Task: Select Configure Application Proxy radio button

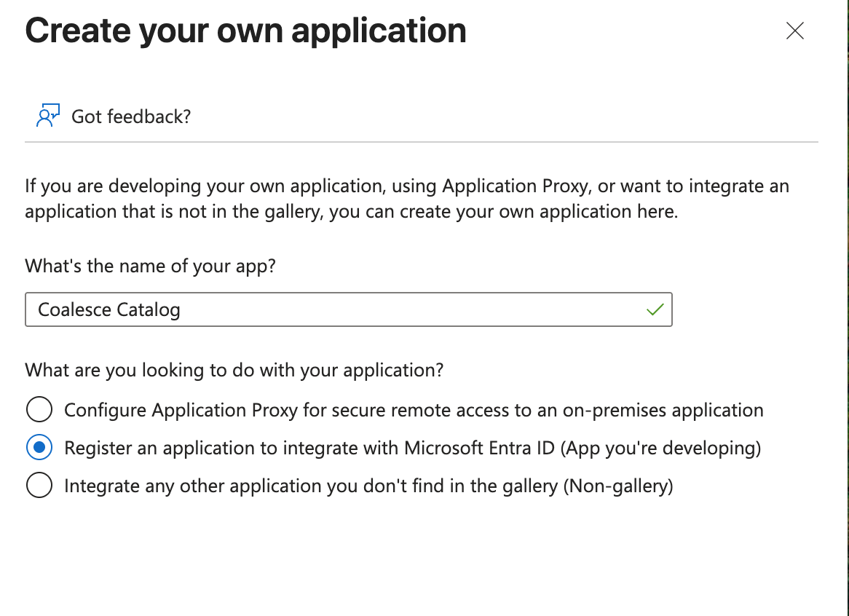Action: pyautogui.click(x=39, y=410)
